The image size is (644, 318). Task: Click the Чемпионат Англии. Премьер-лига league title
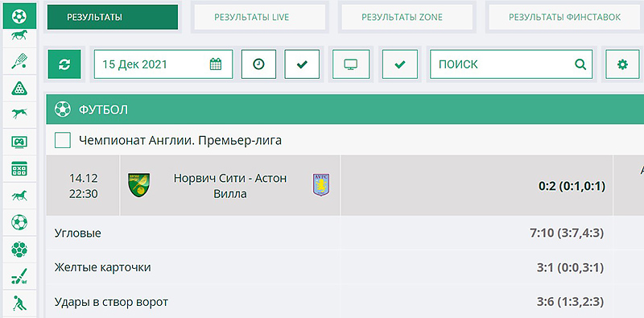pyautogui.click(x=180, y=141)
